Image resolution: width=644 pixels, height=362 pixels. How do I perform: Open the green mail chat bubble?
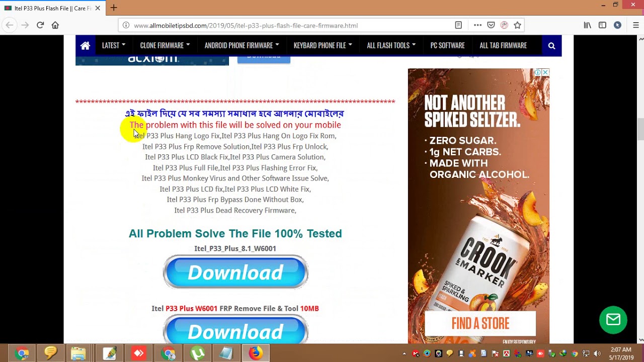[613, 320]
